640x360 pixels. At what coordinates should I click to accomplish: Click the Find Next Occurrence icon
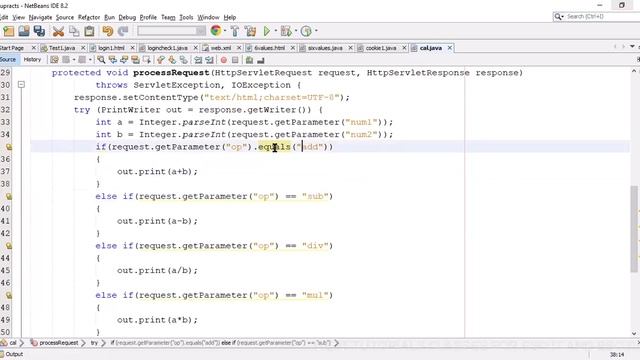124,60
